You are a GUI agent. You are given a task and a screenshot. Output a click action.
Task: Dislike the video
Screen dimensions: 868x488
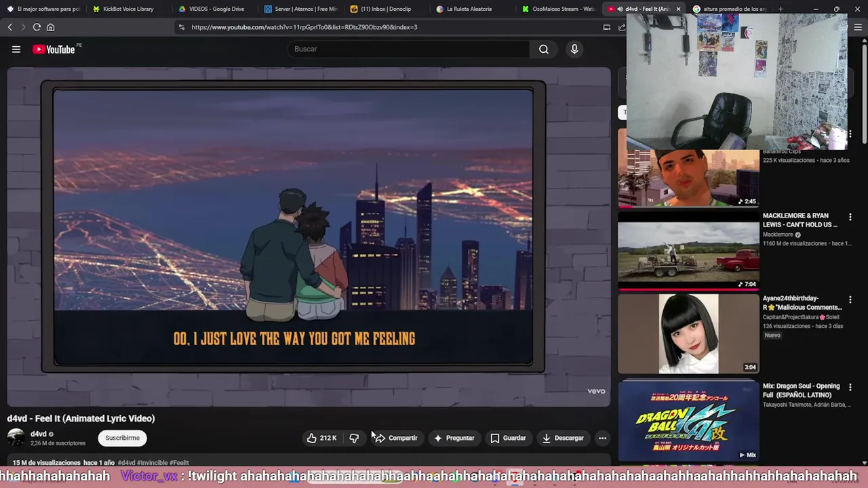[x=354, y=438]
